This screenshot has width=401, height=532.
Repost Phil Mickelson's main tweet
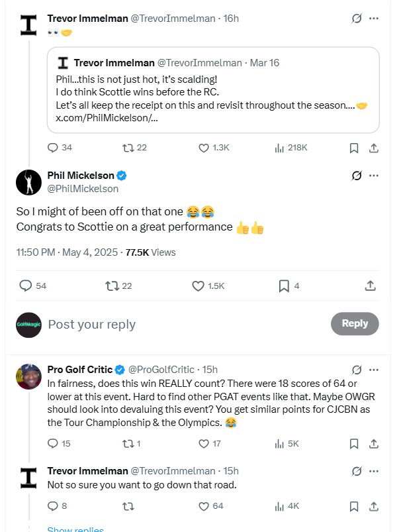(111, 286)
